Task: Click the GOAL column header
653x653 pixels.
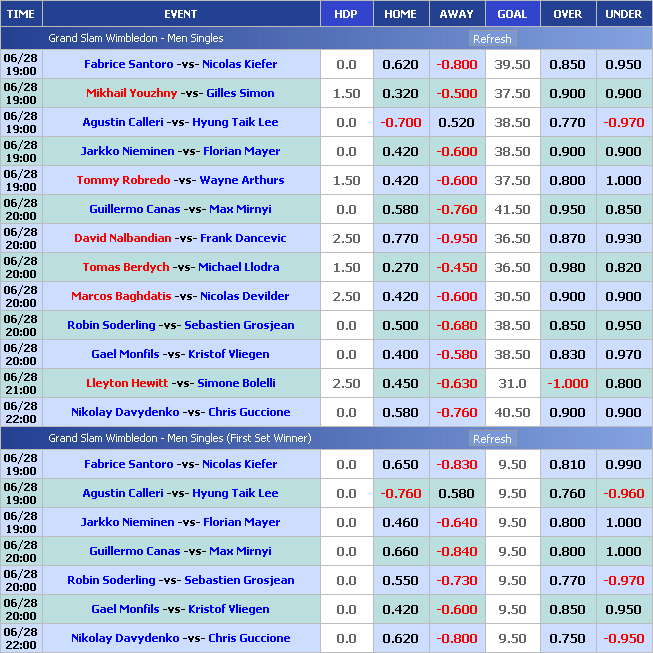Action: (x=512, y=14)
